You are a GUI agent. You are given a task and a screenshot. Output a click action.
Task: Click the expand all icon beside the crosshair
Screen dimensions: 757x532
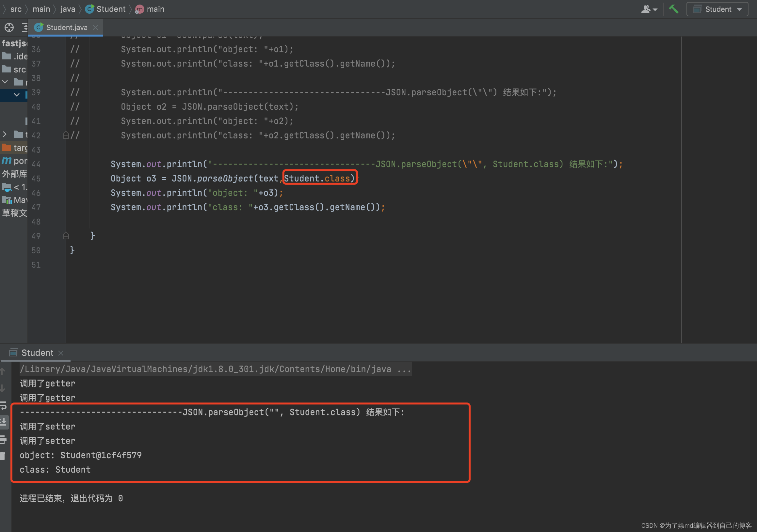(x=25, y=27)
